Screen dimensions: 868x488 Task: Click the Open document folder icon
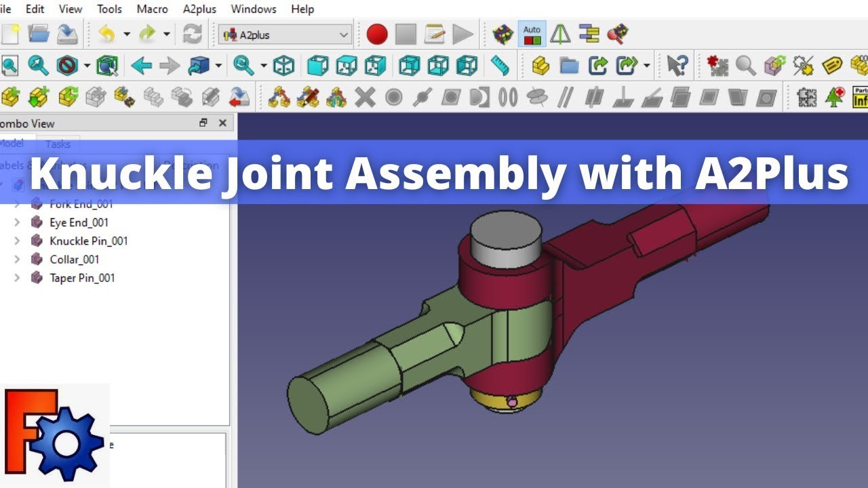[39, 34]
